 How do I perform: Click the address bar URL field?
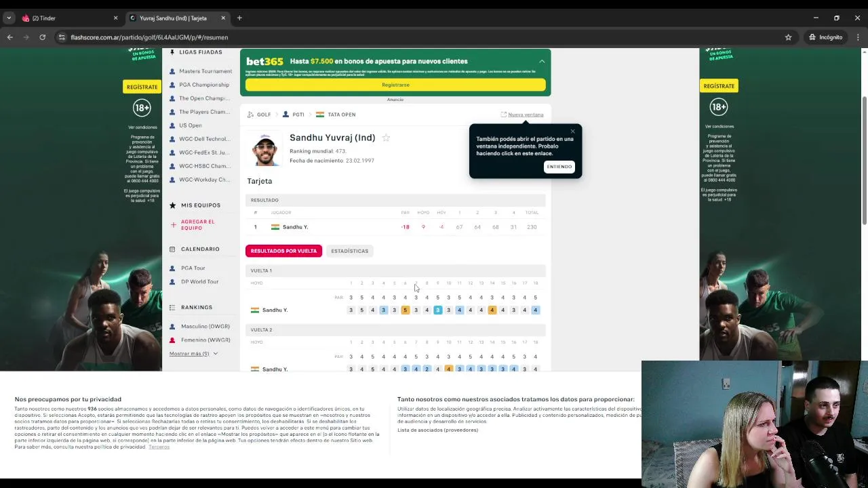420,37
